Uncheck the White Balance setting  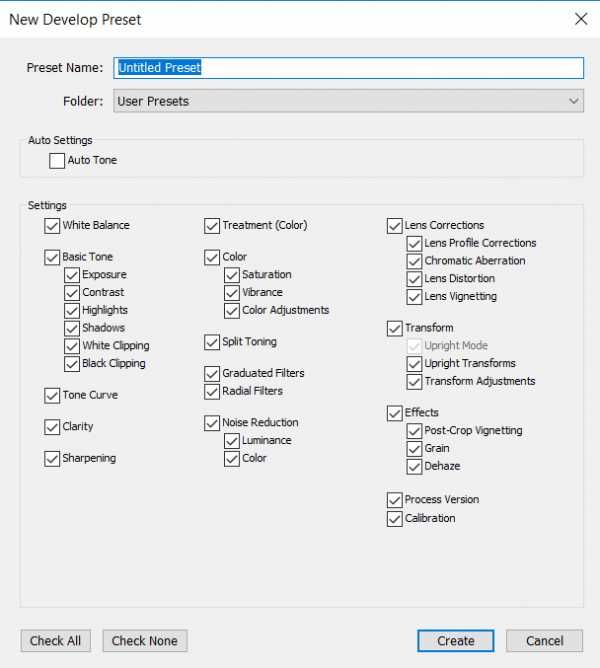pyautogui.click(x=52, y=226)
